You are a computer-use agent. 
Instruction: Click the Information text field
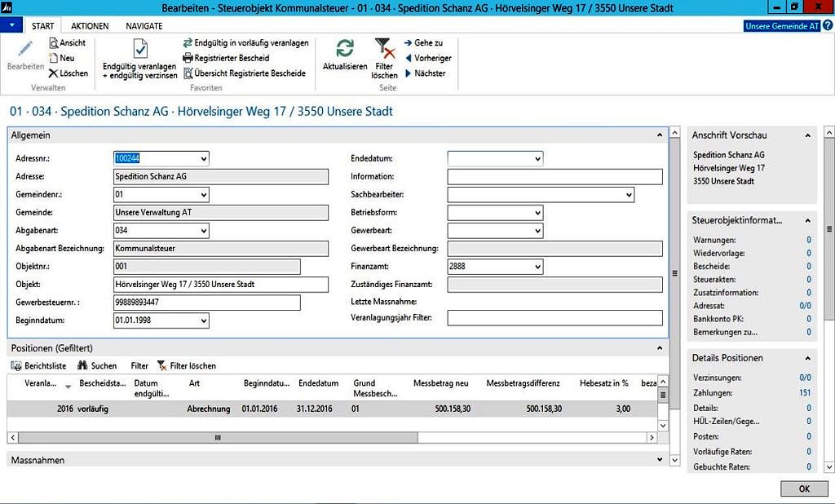554,177
